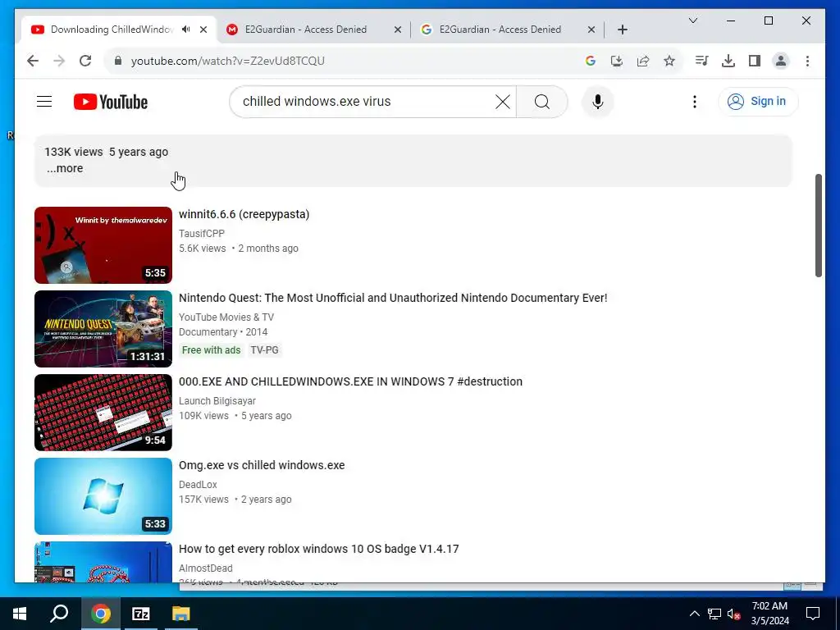Switch to the second tab, E2Guardian with red icon
Screen dimensions: 840x630
306,30
